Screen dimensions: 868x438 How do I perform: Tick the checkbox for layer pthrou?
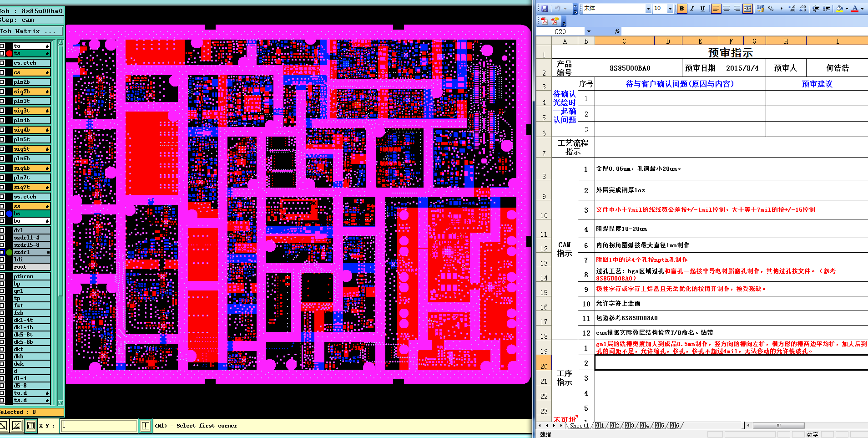pyautogui.click(x=2, y=276)
